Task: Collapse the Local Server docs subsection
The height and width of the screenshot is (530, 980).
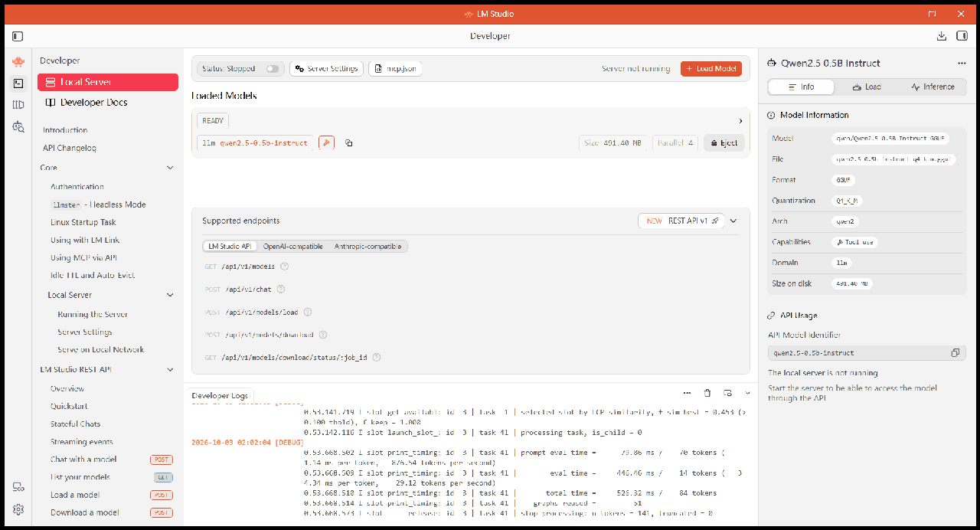Action: [170, 295]
